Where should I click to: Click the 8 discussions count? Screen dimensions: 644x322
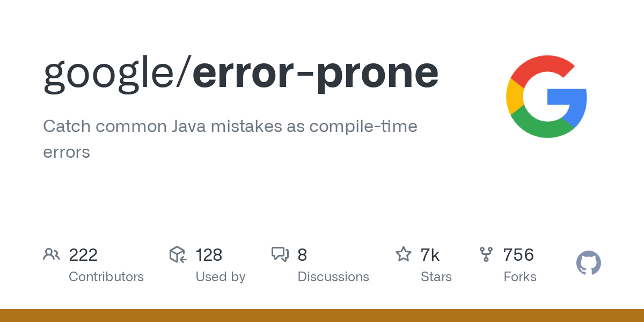[x=302, y=255]
